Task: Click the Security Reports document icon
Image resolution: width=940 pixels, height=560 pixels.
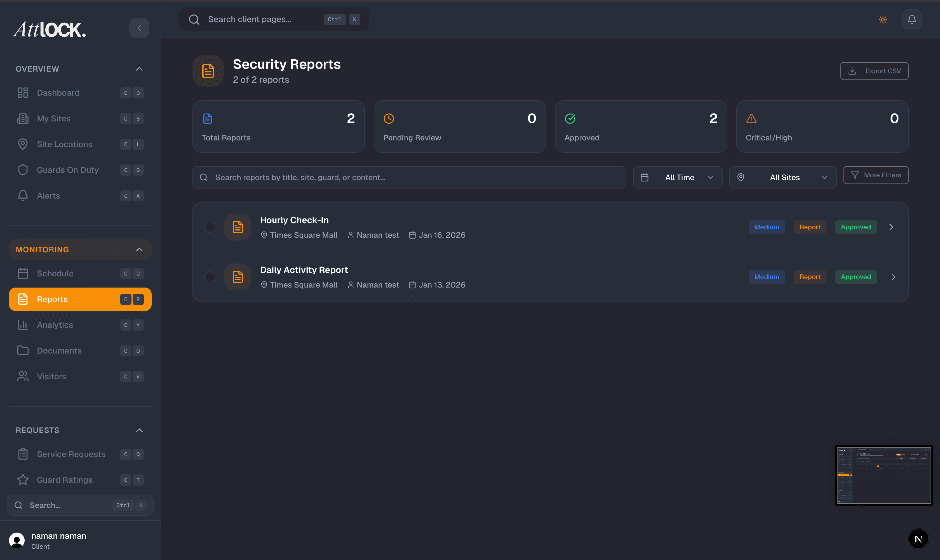Action: pos(208,71)
